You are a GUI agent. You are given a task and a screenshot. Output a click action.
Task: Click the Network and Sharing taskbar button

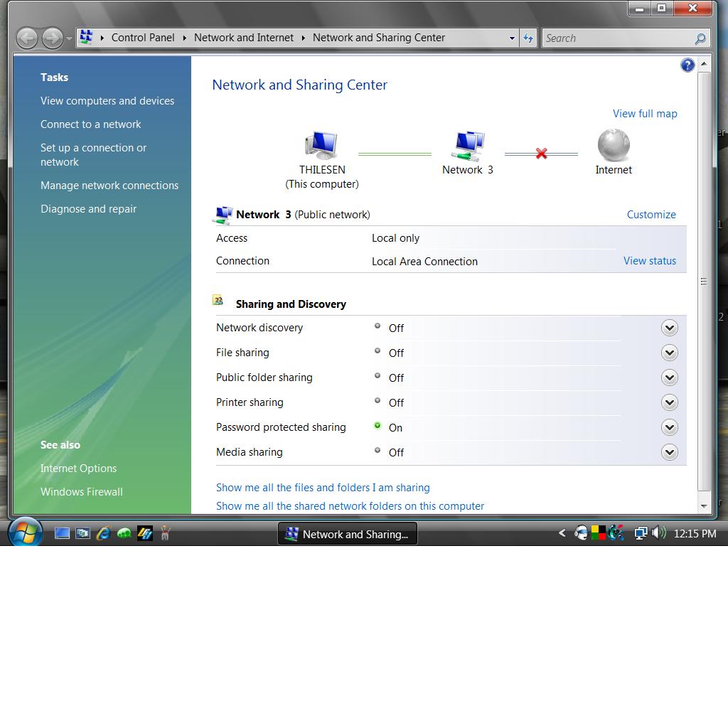(x=347, y=533)
